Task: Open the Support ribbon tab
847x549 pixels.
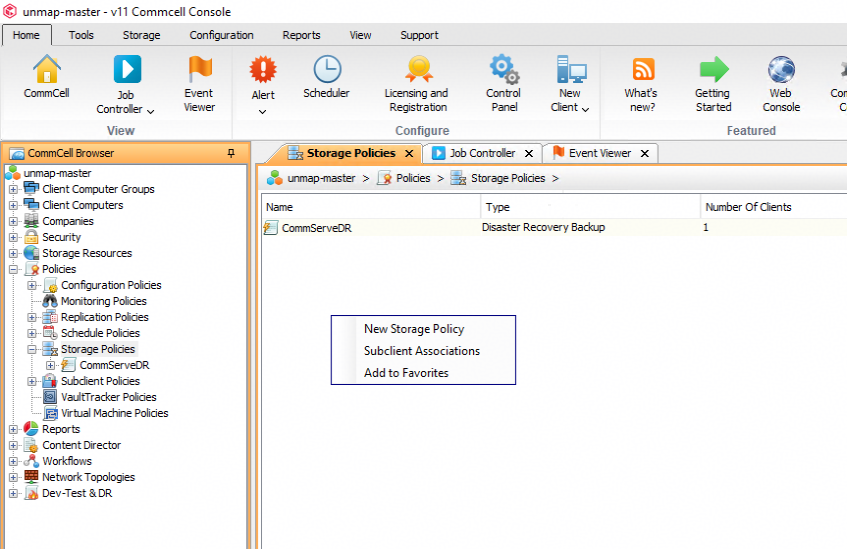Action: (x=419, y=35)
